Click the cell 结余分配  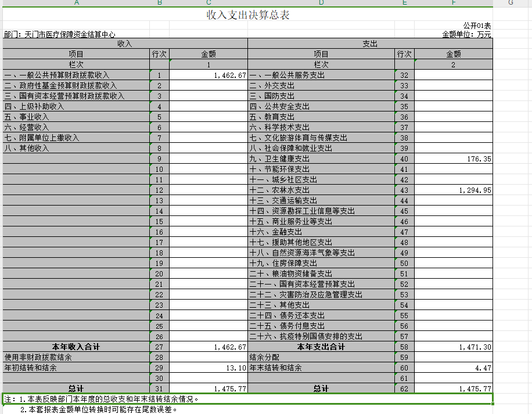[321, 357]
